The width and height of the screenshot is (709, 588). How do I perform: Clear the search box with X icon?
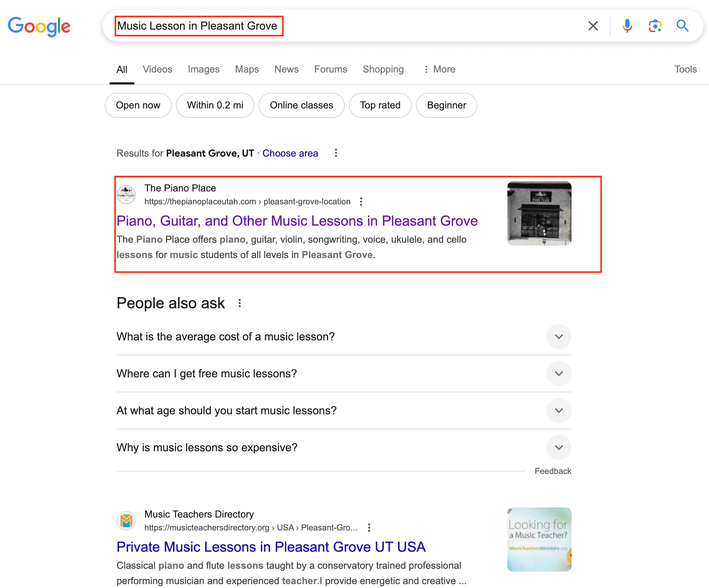click(x=593, y=26)
